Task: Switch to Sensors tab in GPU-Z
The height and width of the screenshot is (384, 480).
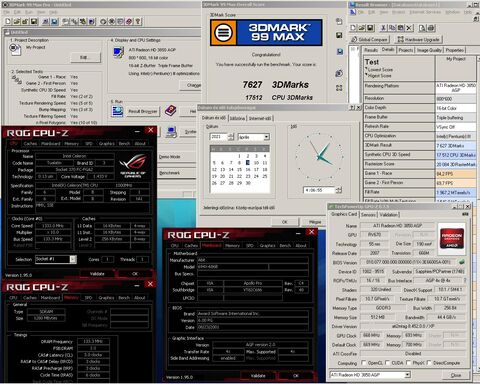Action: coord(368,215)
